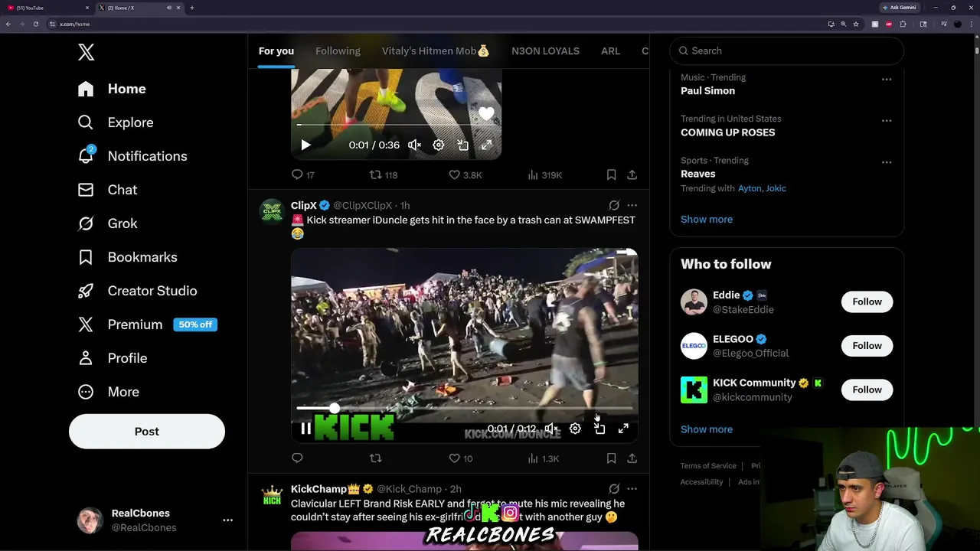Viewport: 980px width, 551px height.
Task: Open the RealCbones account options menu
Action: pyautogui.click(x=227, y=520)
